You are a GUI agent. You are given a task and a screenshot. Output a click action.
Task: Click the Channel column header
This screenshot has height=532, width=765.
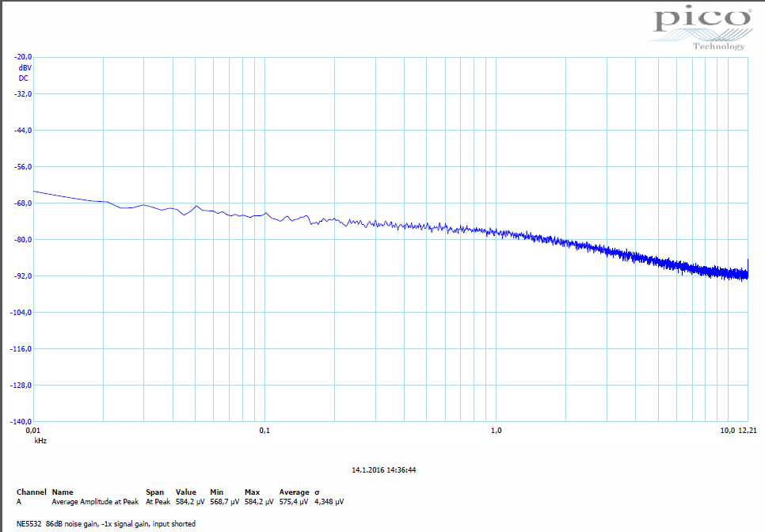pyautogui.click(x=31, y=492)
